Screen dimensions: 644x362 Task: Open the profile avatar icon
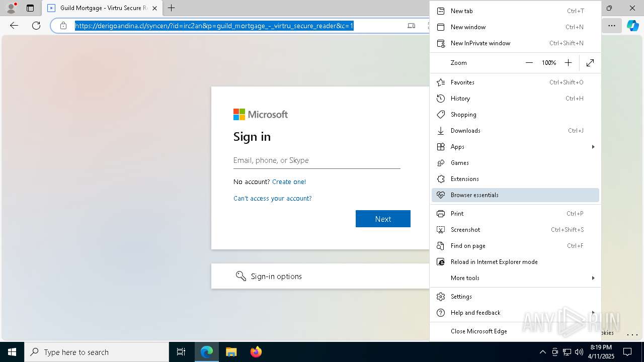coord(11,8)
